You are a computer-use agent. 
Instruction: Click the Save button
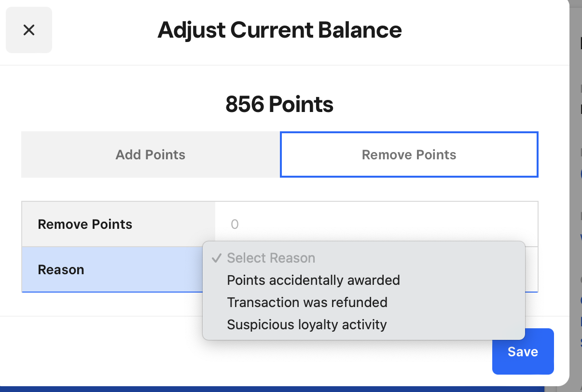click(x=523, y=351)
